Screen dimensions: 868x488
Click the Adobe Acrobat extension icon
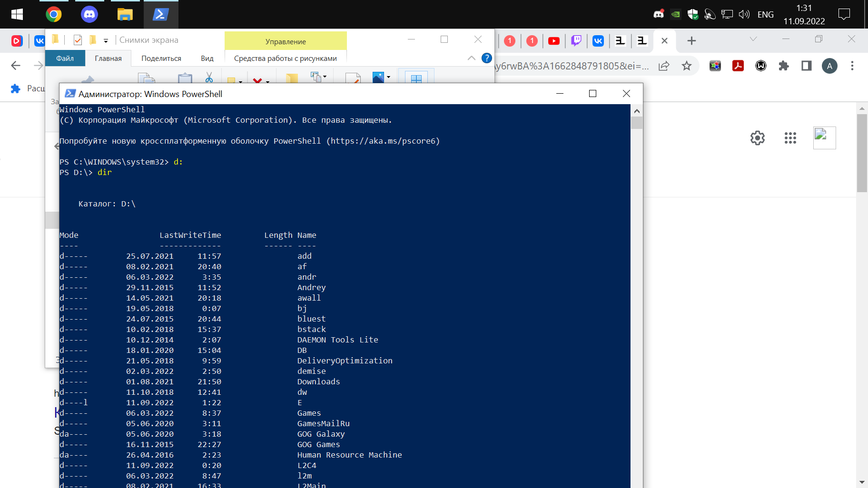[738, 66]
